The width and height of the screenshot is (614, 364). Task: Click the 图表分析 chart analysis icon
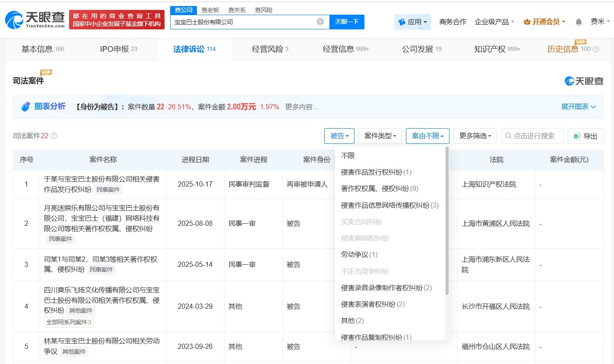coord(26,106)
